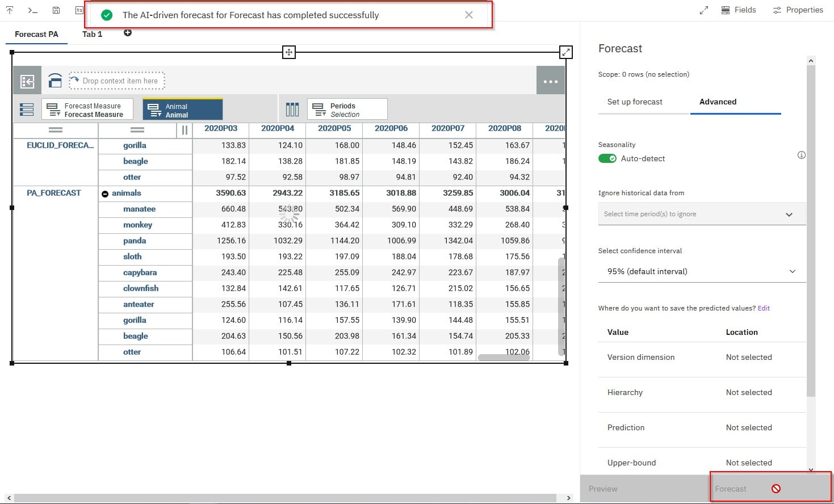This screenshot has width=834, height=504.
Task: Click the swap rows and columns icon
Action: (x=55, y=81)
